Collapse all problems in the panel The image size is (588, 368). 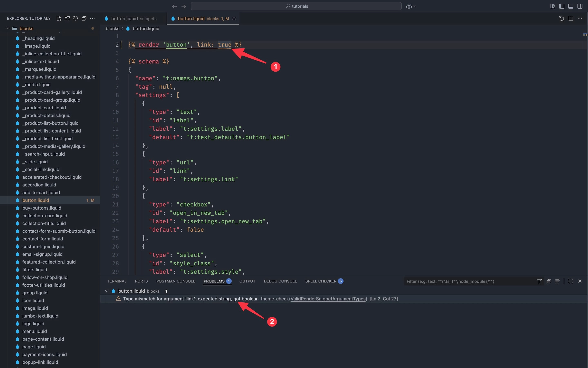coord(549,281)
